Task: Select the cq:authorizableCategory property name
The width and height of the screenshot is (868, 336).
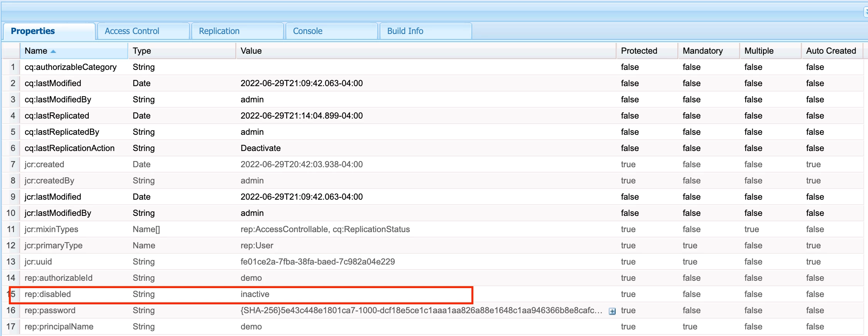Action: [x=71, y=67]
